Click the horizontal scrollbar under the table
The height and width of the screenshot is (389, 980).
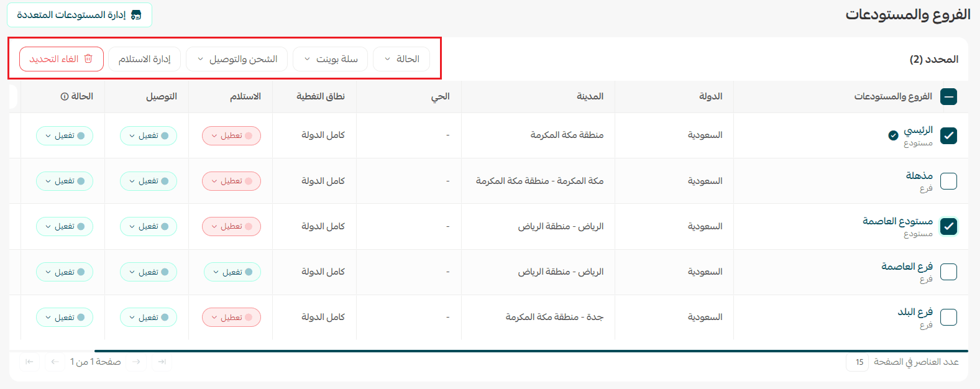531,351
